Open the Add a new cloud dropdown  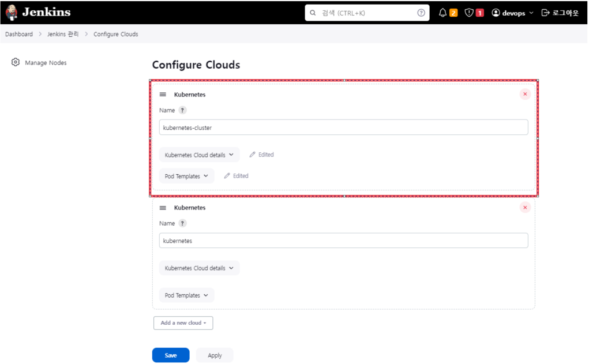coord(183,323)
